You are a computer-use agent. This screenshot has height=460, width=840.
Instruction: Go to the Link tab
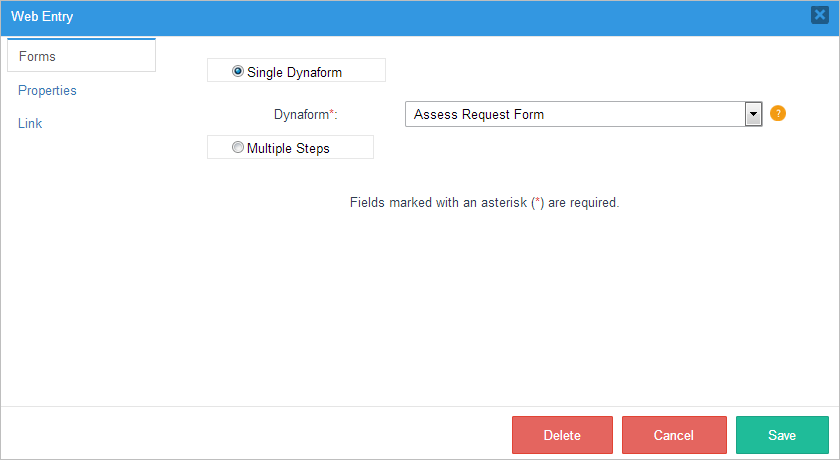coord(30,123)
